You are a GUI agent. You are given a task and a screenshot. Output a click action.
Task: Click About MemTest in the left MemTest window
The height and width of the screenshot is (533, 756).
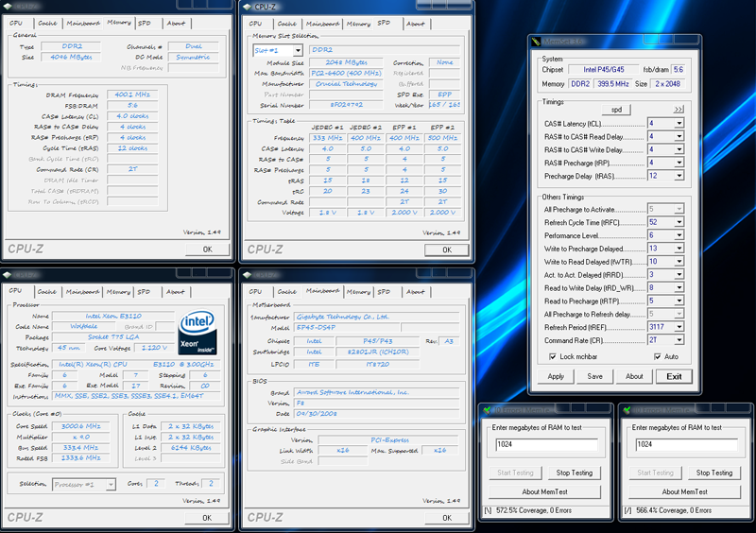coord(545,491)
